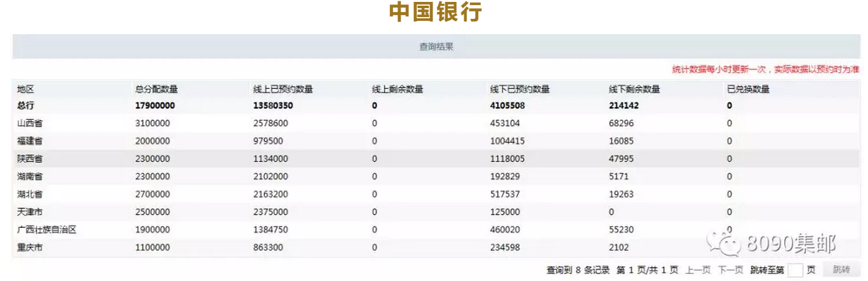The height and width of the screenshot is (281, 868).
Task: Select the 湖南省 row
Action: [x=436, y=176]
